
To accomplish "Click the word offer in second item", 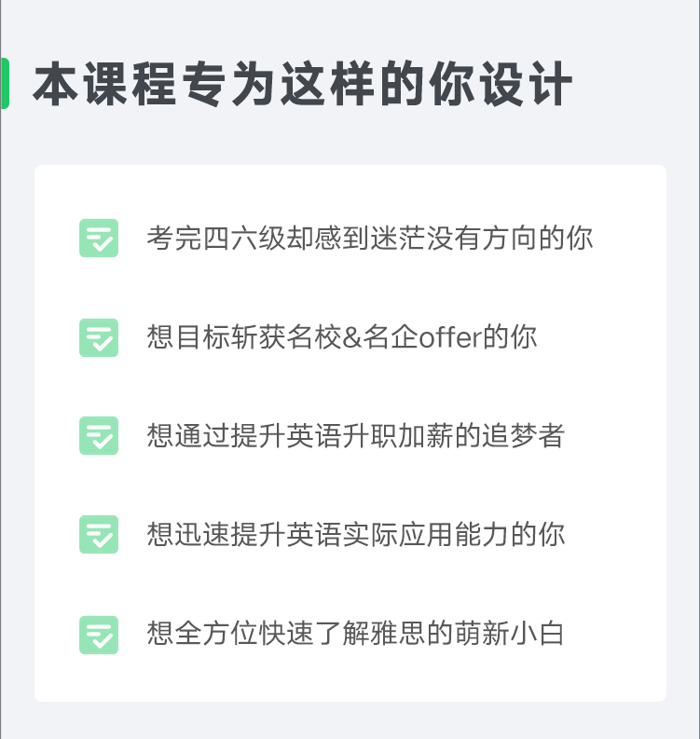I will tap(450, 337).
